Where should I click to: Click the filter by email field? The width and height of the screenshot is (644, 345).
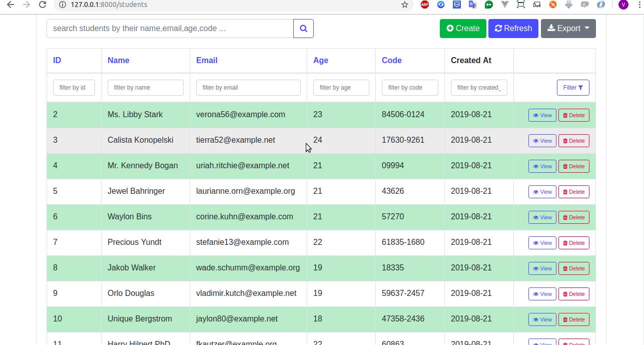coord(248,88)
